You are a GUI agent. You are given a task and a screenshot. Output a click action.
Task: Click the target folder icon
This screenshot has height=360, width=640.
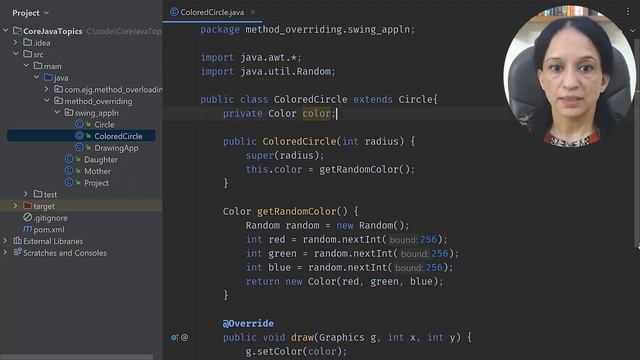pos(27,206)
